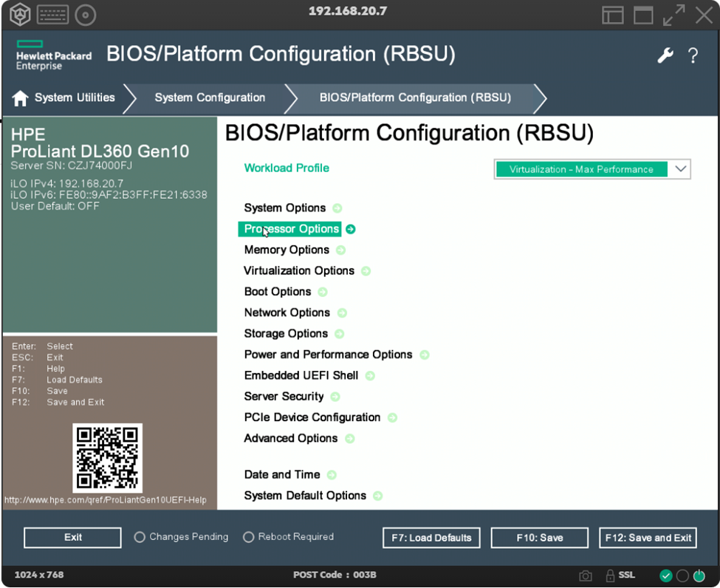Click the F7: Load Defaults button
Screen dimensions: 720x588
431,538
